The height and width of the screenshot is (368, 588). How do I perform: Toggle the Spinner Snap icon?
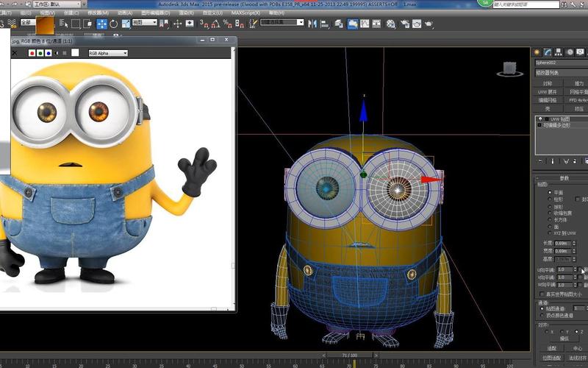[x=240, y=24]
